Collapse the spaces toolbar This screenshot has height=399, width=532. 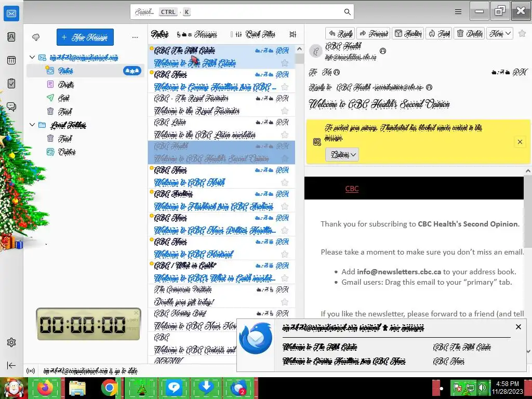[x=11, y=365]
